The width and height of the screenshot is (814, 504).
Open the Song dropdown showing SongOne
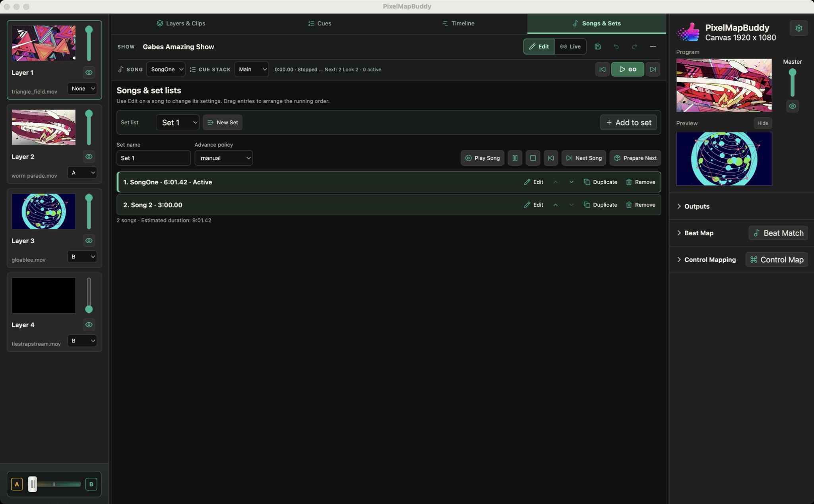[x=166, y=69]
